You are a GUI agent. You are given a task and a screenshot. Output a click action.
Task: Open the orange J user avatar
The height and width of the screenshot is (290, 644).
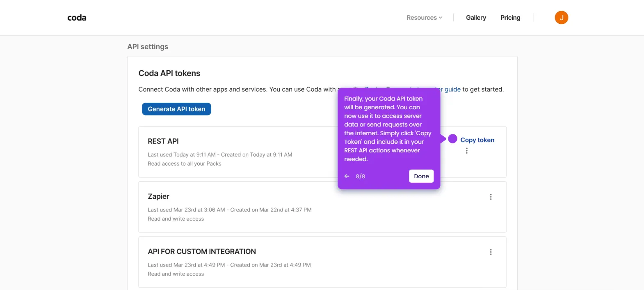[561, 18]
